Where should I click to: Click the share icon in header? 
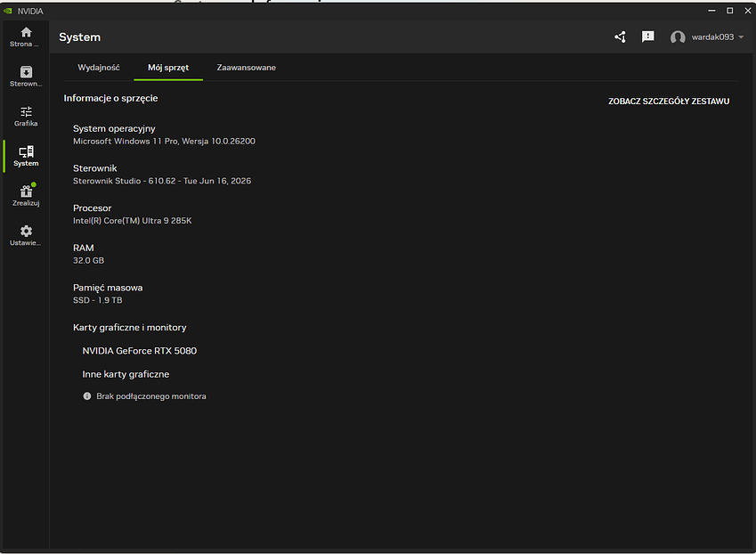(x=620, y=37)
